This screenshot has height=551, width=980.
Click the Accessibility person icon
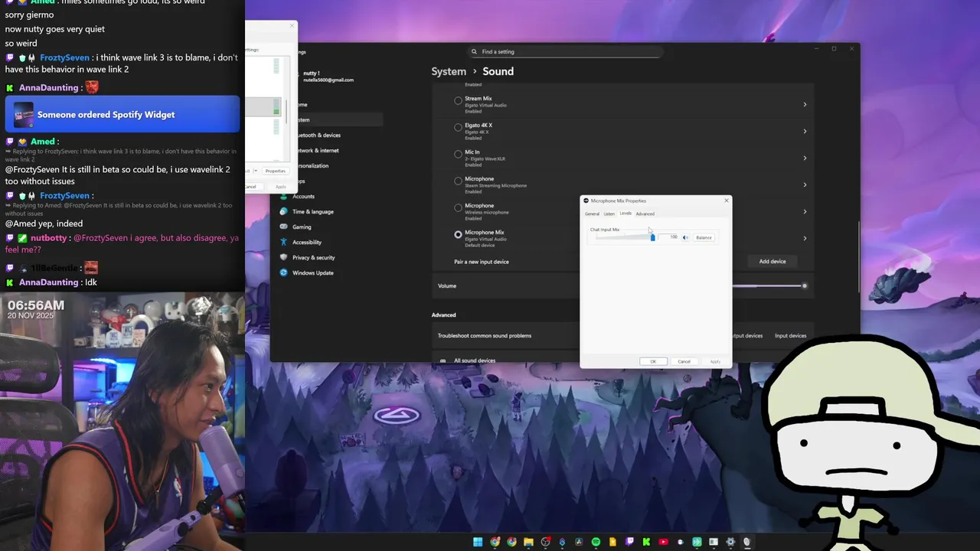pyautogui.click(x=284, y=242)
